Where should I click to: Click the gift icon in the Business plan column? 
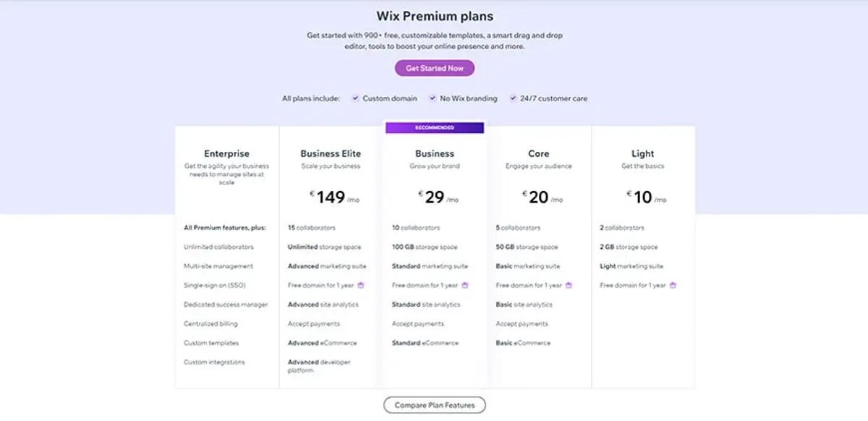point(465,285)
